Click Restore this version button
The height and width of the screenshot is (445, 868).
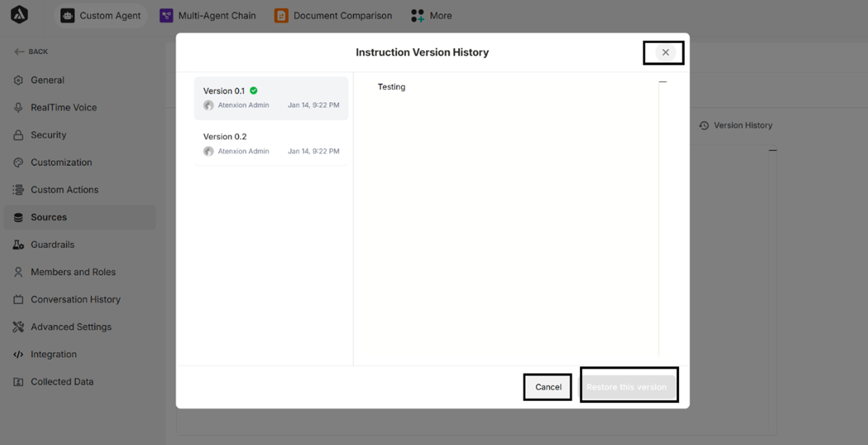tap(627, 387)
